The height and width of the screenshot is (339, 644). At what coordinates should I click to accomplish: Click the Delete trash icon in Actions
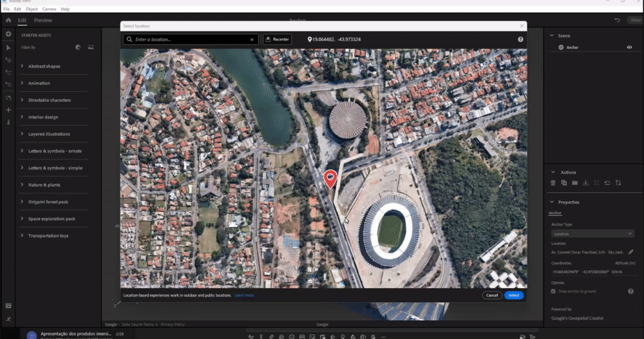(x=553, y=183)
